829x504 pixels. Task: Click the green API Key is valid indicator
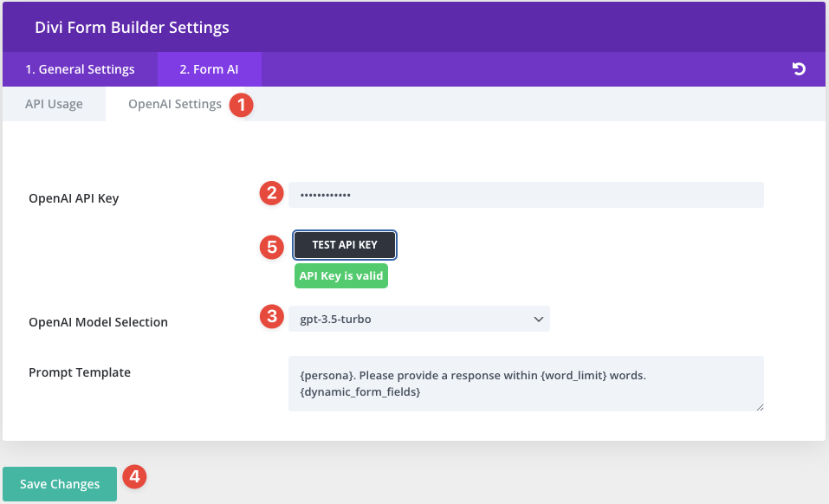pyautogui.click(x=340, y=275)
